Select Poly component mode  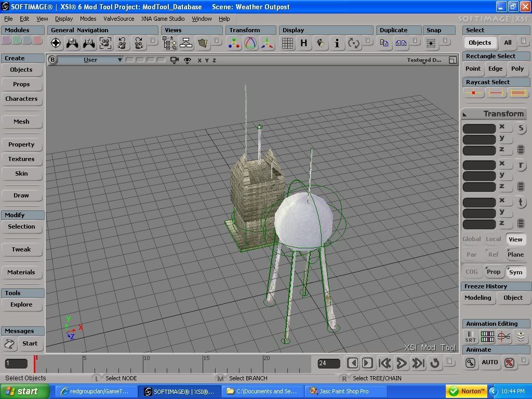[x=517, y=69]
